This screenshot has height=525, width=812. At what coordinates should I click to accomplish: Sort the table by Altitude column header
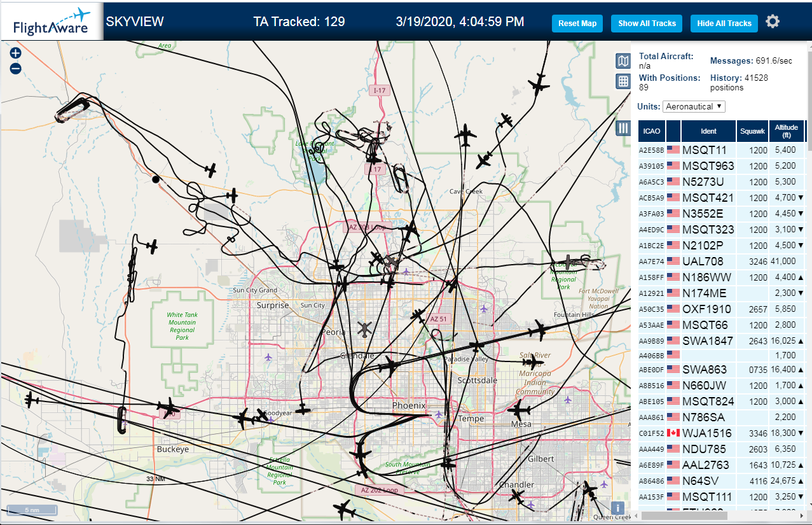click(787, 131)
